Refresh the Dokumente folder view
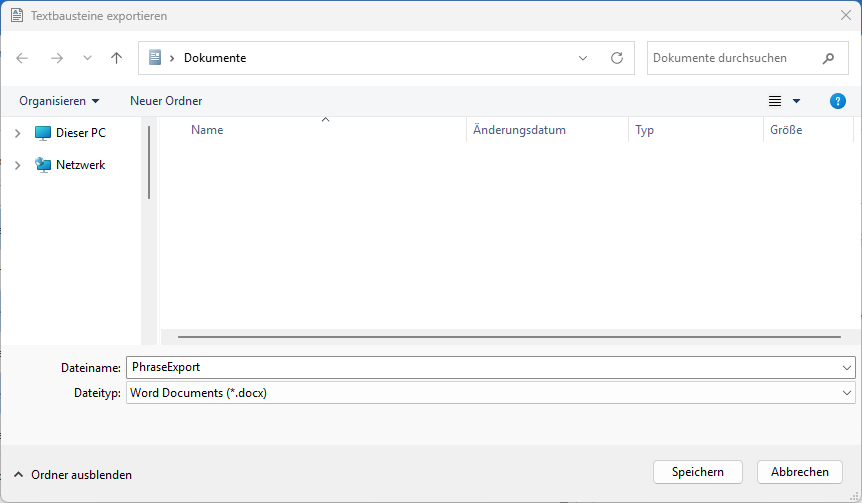Image resolution: width=862 pixels, height=503 pixels. (x=616, y=58)
